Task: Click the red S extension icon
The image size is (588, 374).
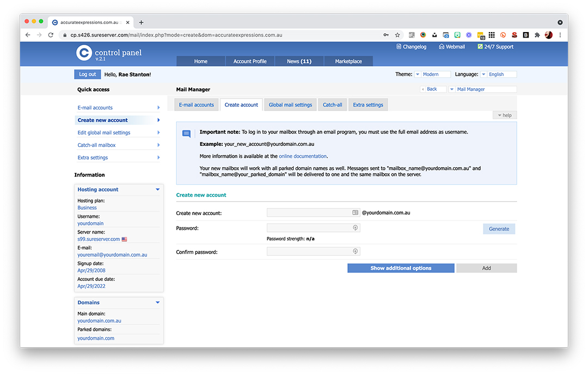Action: tap(514, 35)
